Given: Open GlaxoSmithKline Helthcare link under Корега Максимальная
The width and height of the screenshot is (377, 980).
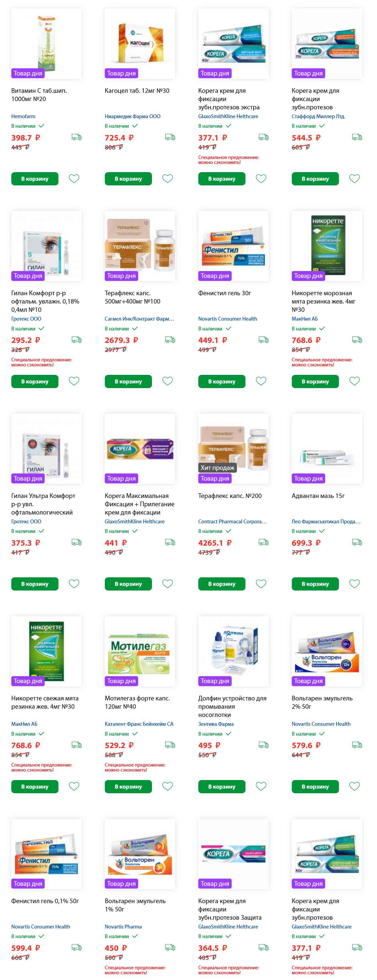Looking at the screenshot, I should coord(135,522).
